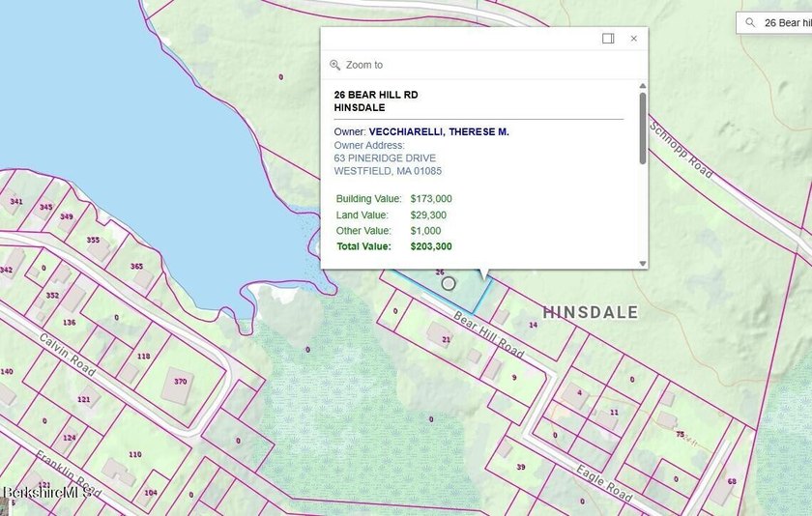The height and width of the screenshot is (516, 812).
Task: Select parcel 341 by the lake
Action: click(16, 201)
